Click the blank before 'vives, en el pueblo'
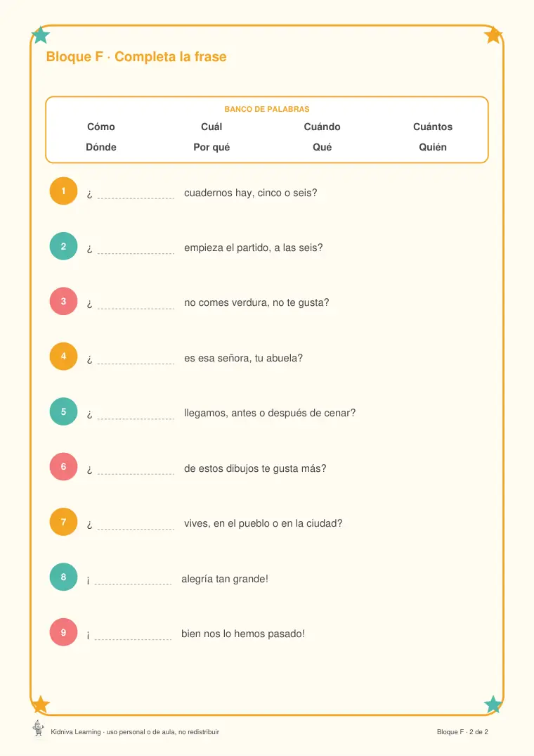 point(136,525)
